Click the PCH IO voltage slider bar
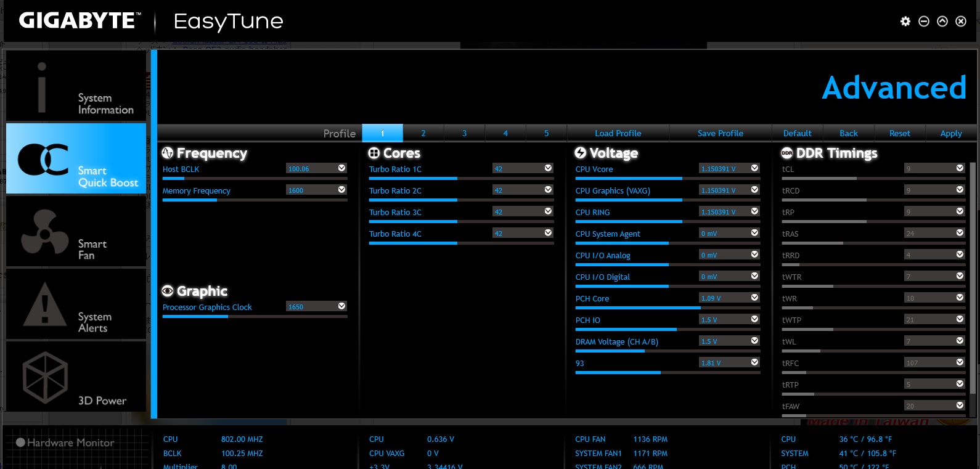The width and height of the screenshot is (980, 469). click(x=668, y=330)
